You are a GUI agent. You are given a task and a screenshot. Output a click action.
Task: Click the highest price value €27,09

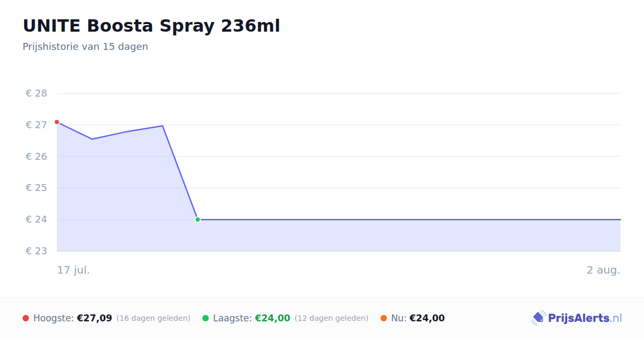pos(94,318)
